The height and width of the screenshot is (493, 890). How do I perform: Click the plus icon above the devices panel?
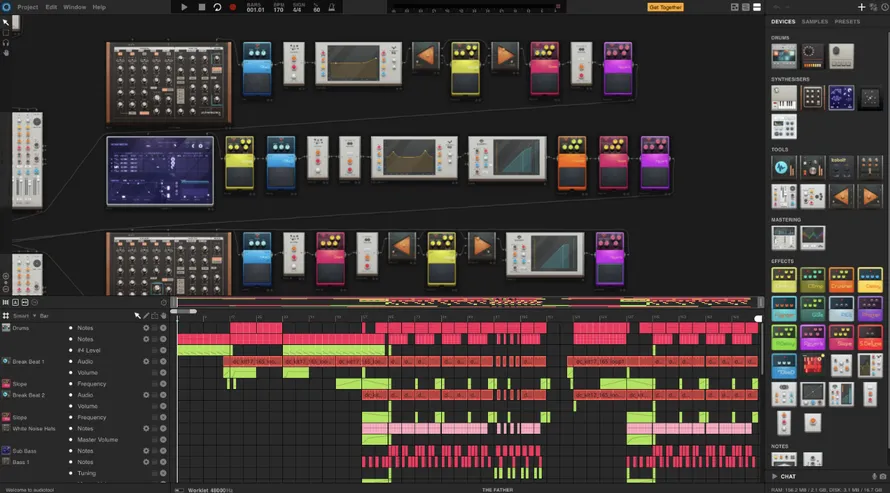pyautogui.click(x=861, y=7)
